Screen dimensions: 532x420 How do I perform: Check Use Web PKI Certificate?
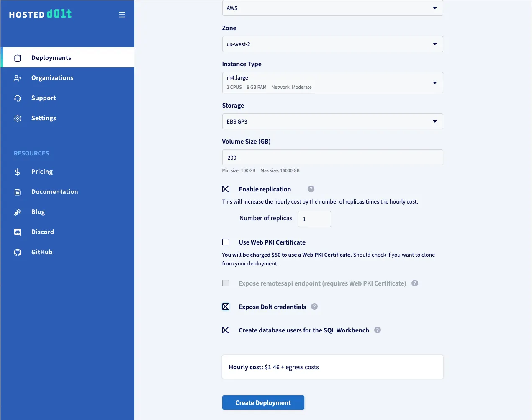226,242
